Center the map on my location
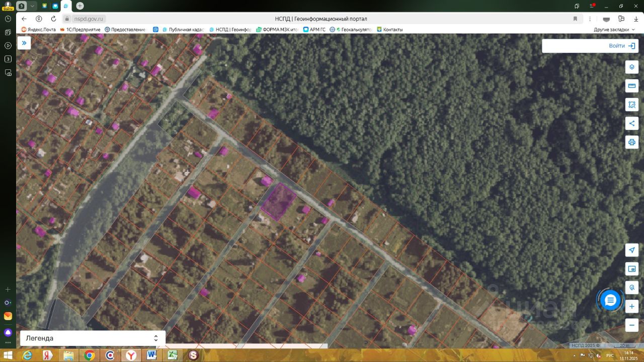The width and height of the screenshot is (644, 362). 632,250
